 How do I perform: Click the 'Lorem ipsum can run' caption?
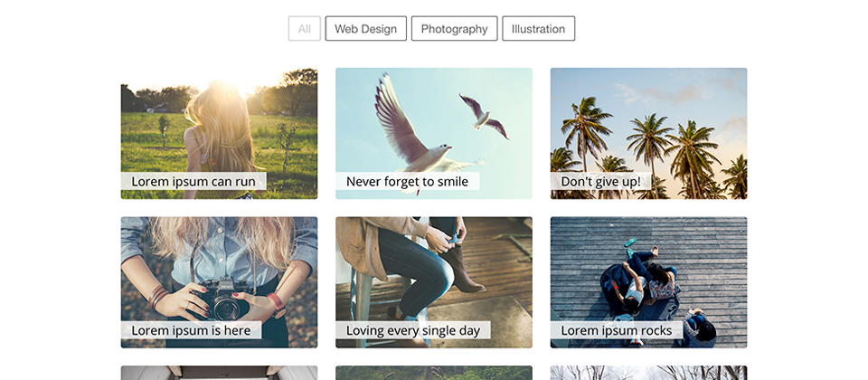click(193, 182)
